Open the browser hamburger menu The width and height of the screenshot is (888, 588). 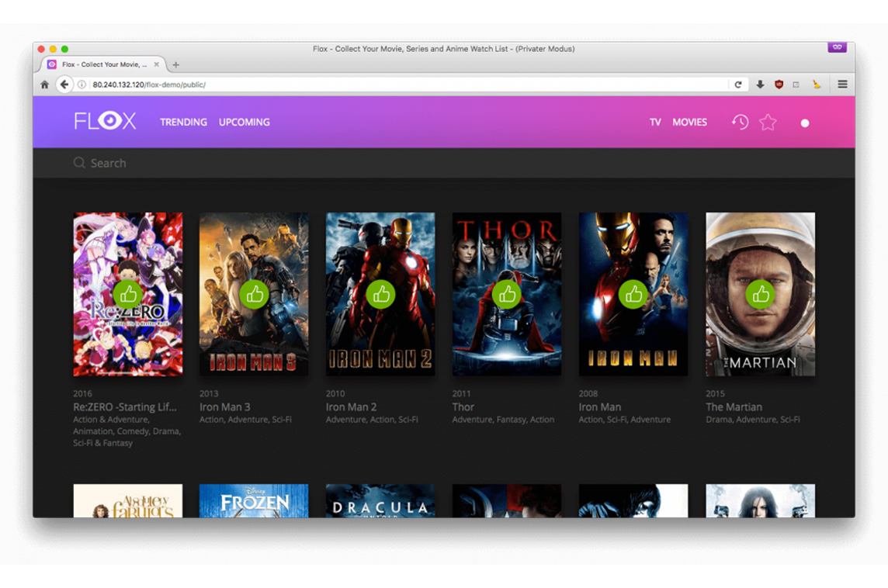[842, 85]
